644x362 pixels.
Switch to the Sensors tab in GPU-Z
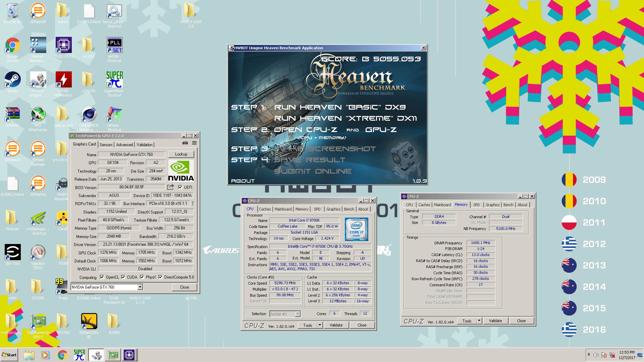click(106, 145)
